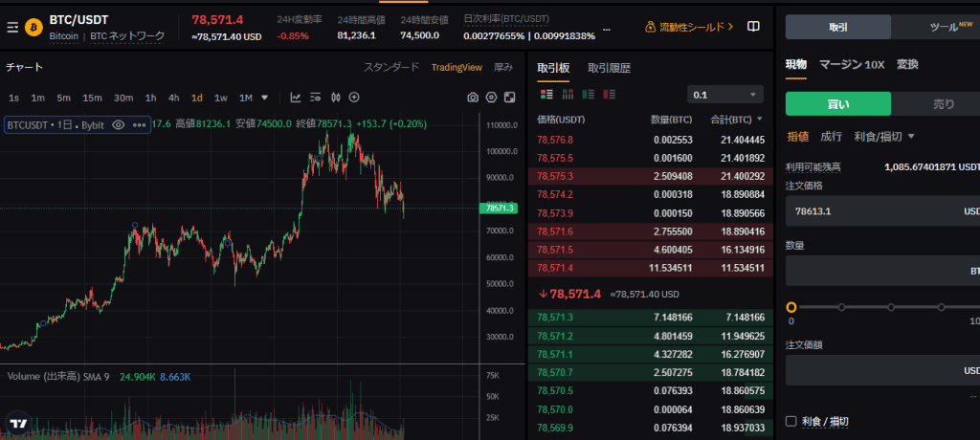
Task: Select the 変換 convert tab
Action: [907, 64]
